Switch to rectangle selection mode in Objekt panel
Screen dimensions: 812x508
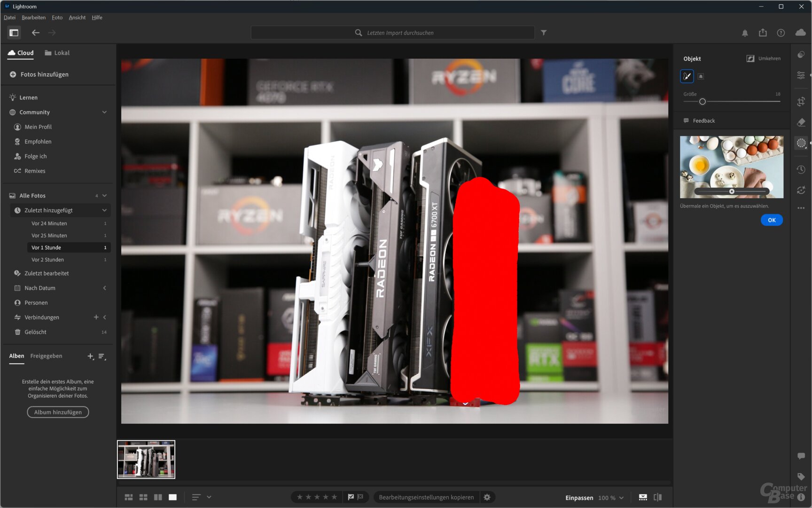[701, 76]
